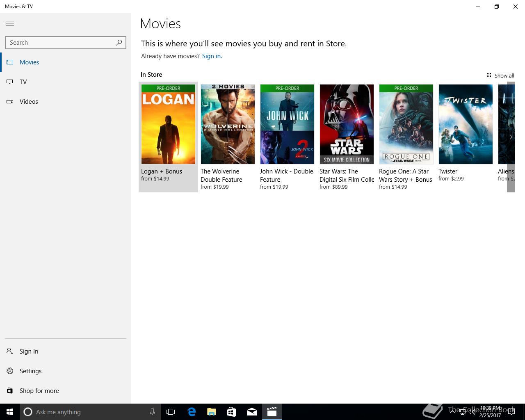This screenshot has width=525, height=420.
Task: Open Action Center notifications icon
Action: 511,412
